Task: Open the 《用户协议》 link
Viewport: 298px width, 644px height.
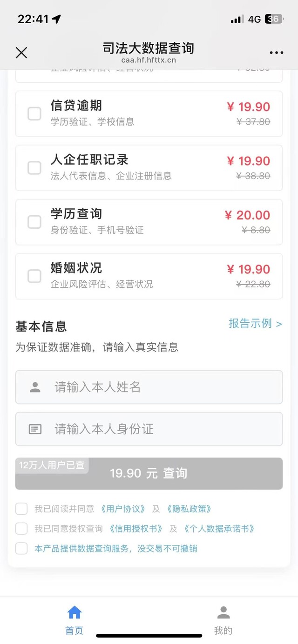Action: click(x=123, y=509)
